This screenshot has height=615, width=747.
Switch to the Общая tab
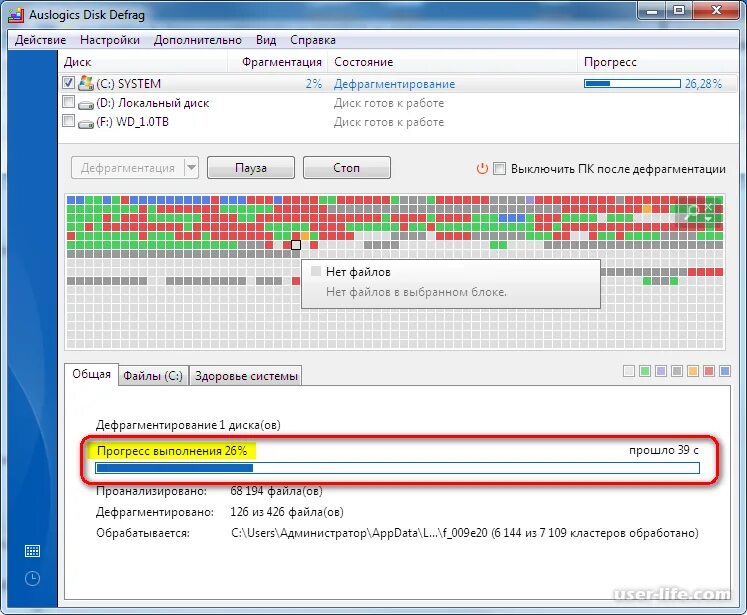pos(91,374)
